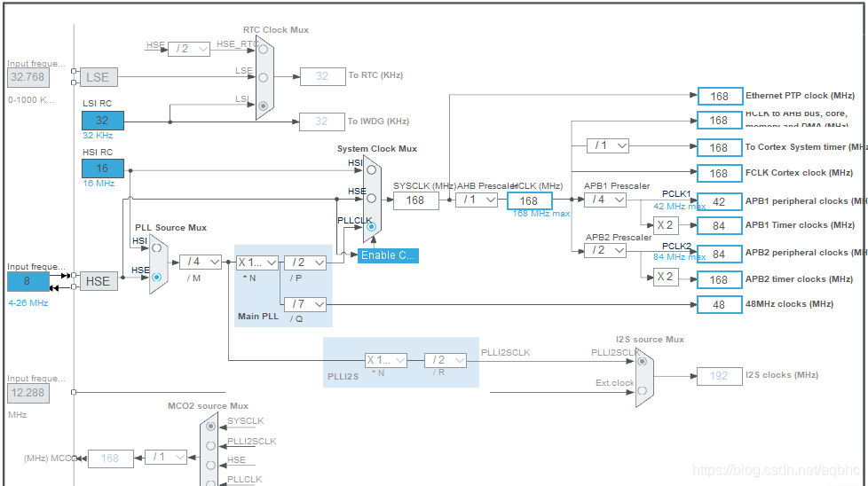Viewport: 868px width, 486px height.
Task: Click the HSE oscillator block
Action: pyautogui.click(x=99, y=281)
